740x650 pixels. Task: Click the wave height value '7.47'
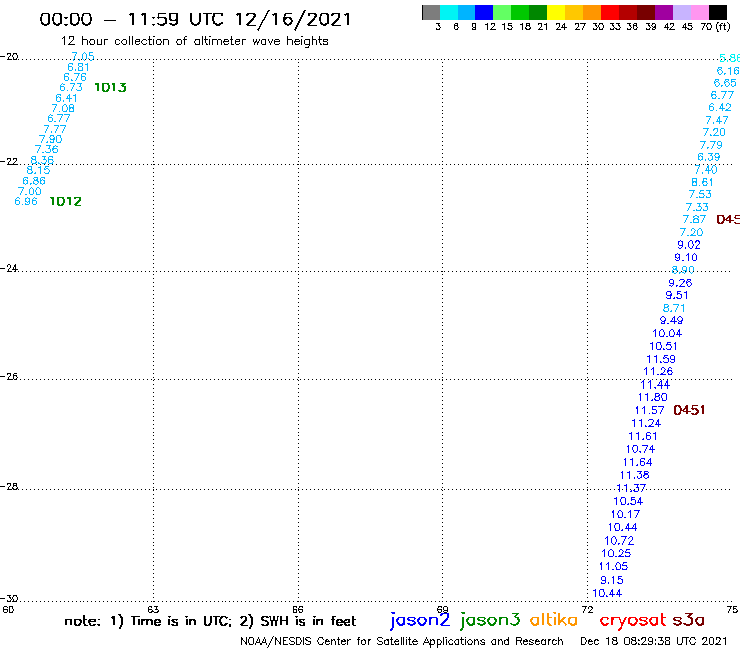[717, 120]
